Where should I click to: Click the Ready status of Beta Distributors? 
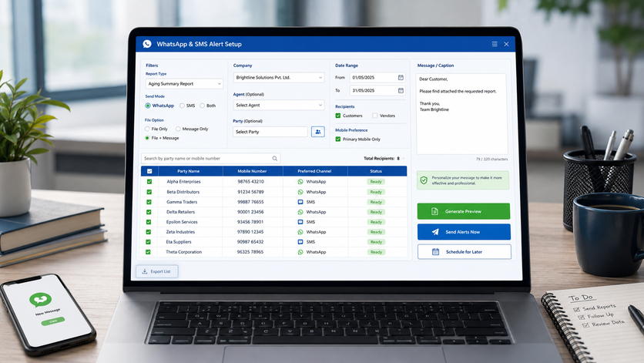[x=376, y=192]
